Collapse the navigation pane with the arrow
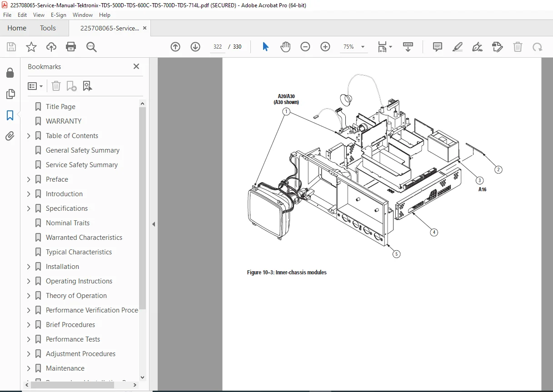553x392 pixels. pyautogui.click(x=154, y=224)
